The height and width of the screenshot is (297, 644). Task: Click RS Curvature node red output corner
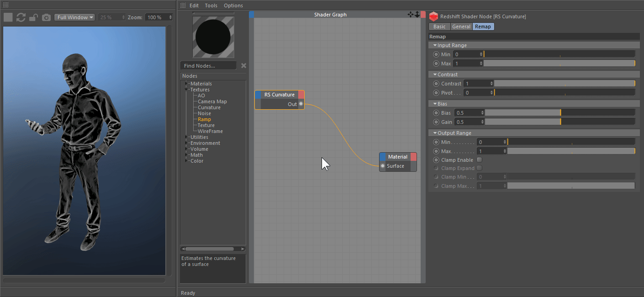coord(301,95)
